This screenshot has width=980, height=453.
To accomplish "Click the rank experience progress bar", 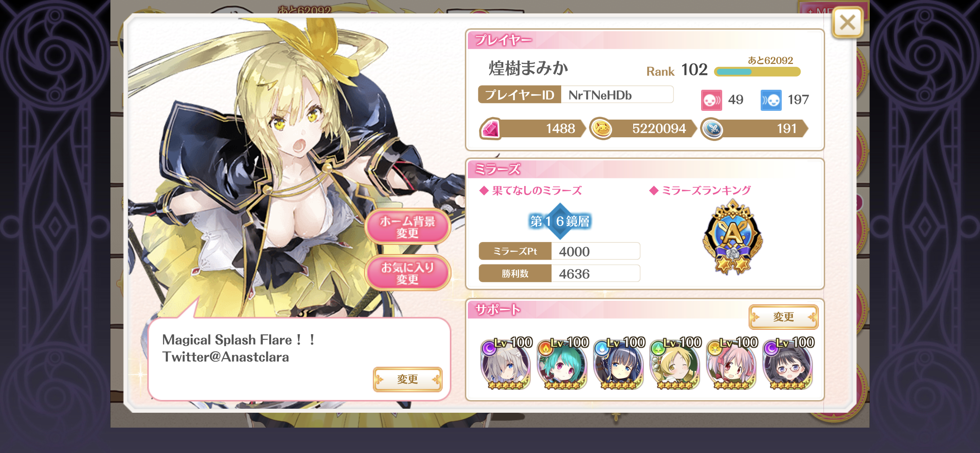I will pyautogui.click(x=757, y=72).
